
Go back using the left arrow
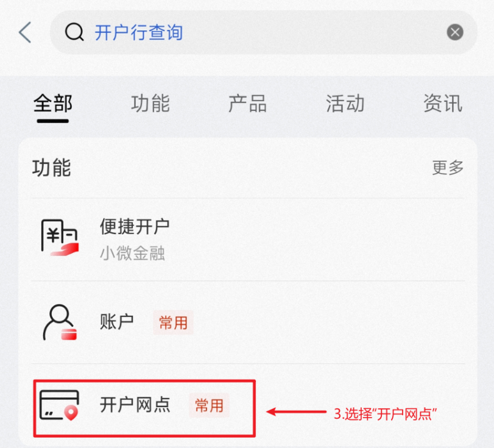[25, 32]
